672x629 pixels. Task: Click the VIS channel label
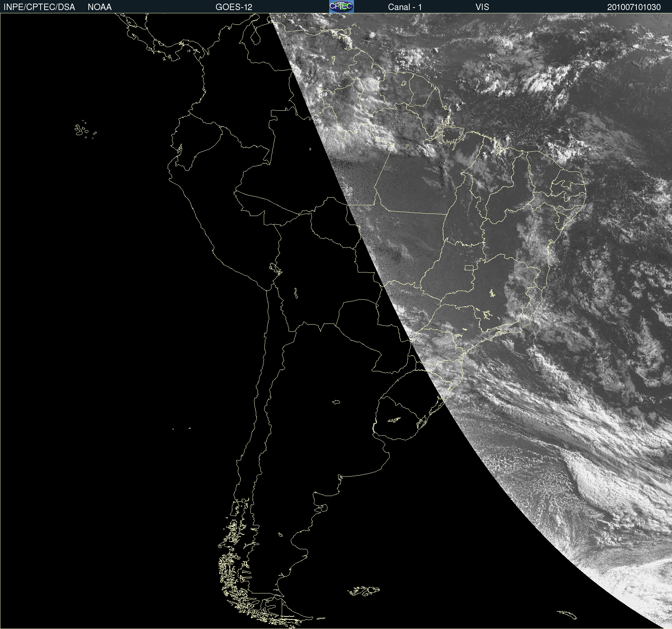coord(482,7)
